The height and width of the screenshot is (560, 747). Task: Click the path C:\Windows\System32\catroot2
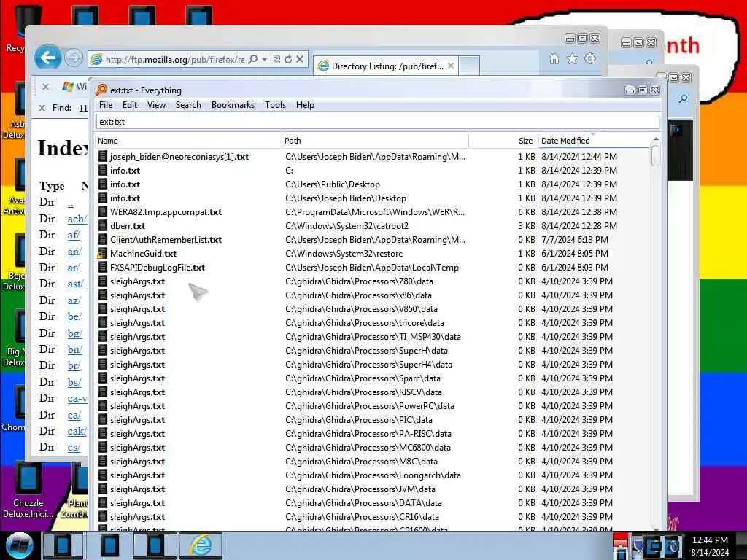point(347,225)
